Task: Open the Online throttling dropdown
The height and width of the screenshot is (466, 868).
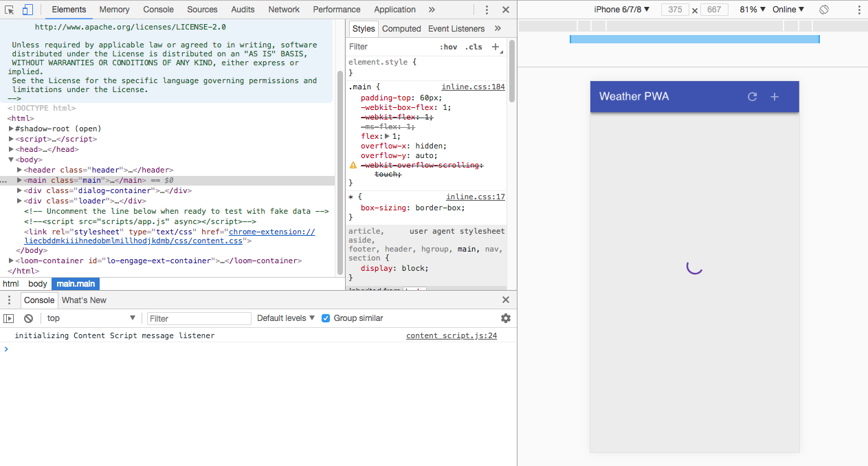Action: coord(788,10)
